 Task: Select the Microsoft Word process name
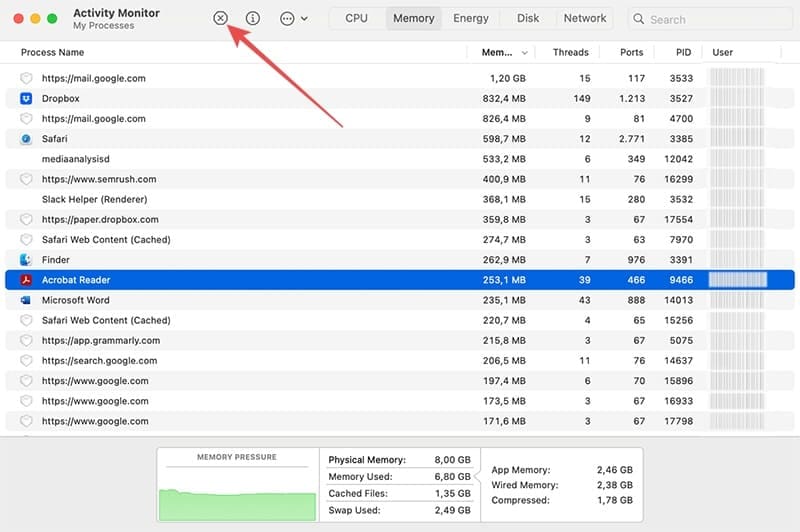click(76, 300)
